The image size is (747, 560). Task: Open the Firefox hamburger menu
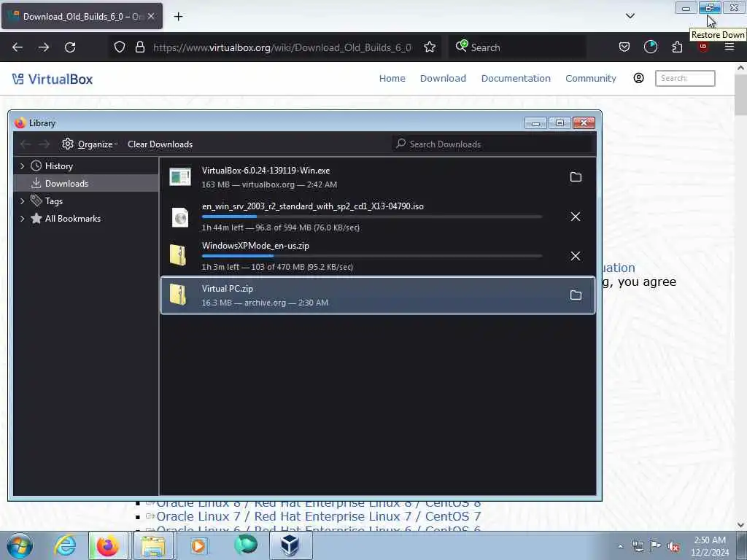point(729,47)
